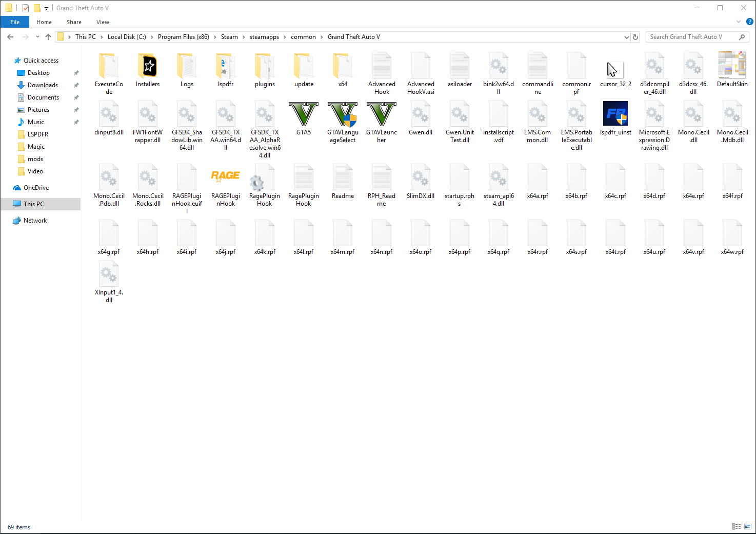This screenshot has width=756, height=534.
Task: Switch to details view in the status bar
Action: (x=737, y=527)
